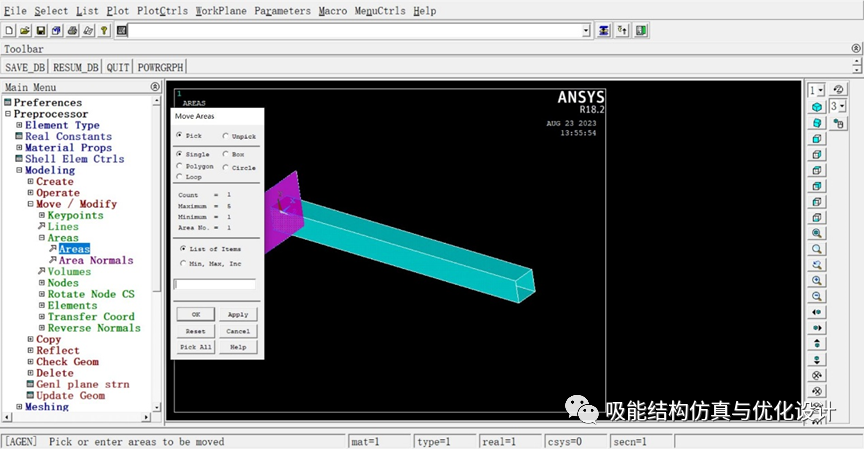This screenshot has height=449, width=864.
Task: Select the Min, Max, Inc option
Action: tap(183, 263)
